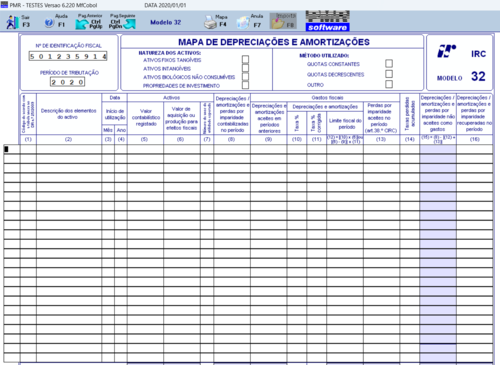Check Ativos Fixos Tangíveis checkbox
Image resolution: width=500 pixels, height=365 pixels.
coord(245,59)
